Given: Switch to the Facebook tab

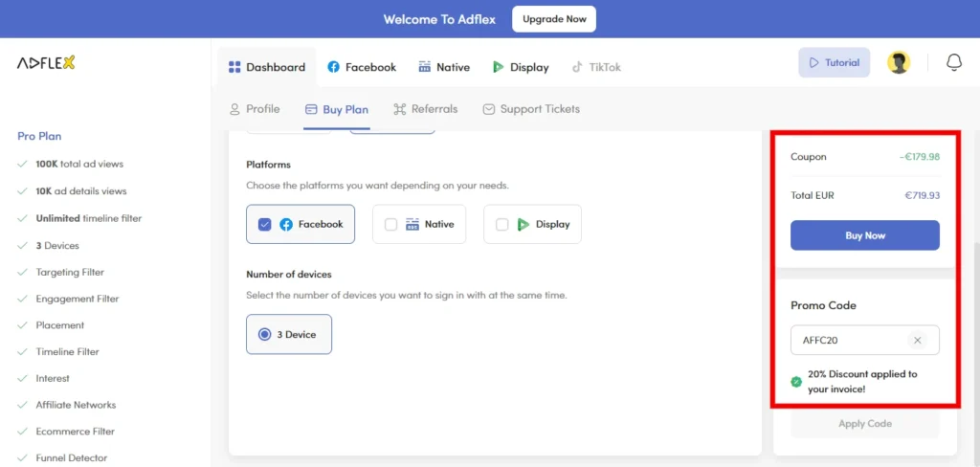Looking at the screenshot, I should click(x=362, y=67).
